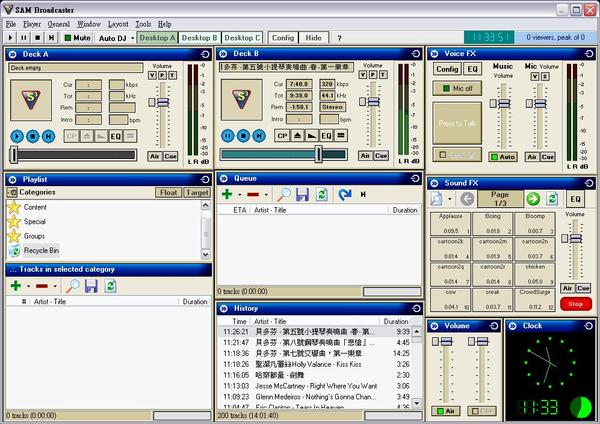Skip to next track in Deck B
This screenshot has width=600, height=424.
pos(259,135)
